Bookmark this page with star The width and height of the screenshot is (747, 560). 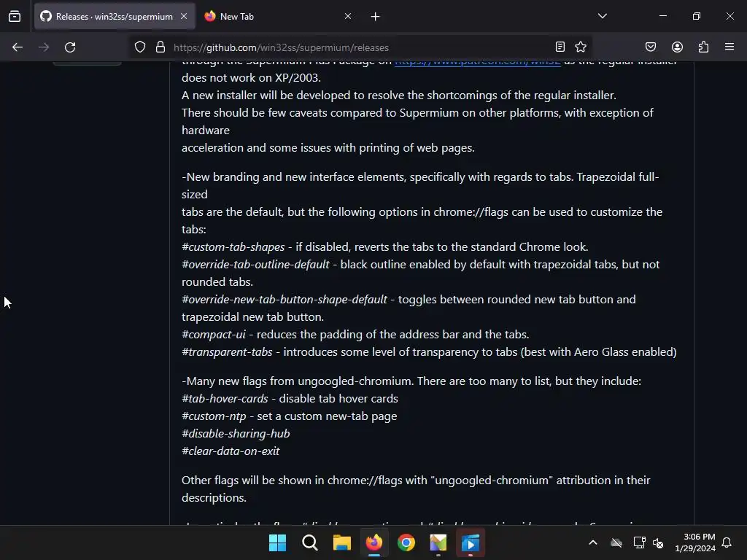coord(580,47)
